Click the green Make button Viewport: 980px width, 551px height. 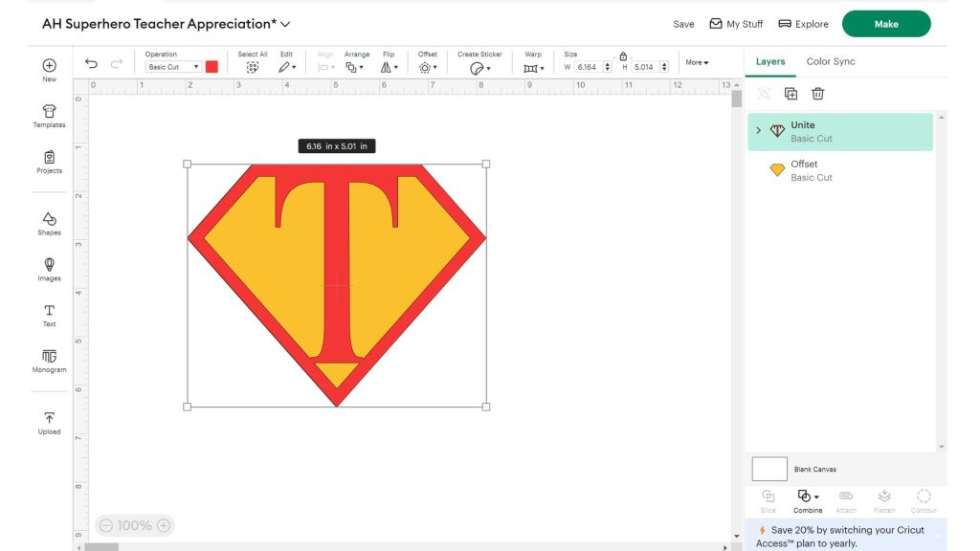pyautogui.click(x=886, y=24)
